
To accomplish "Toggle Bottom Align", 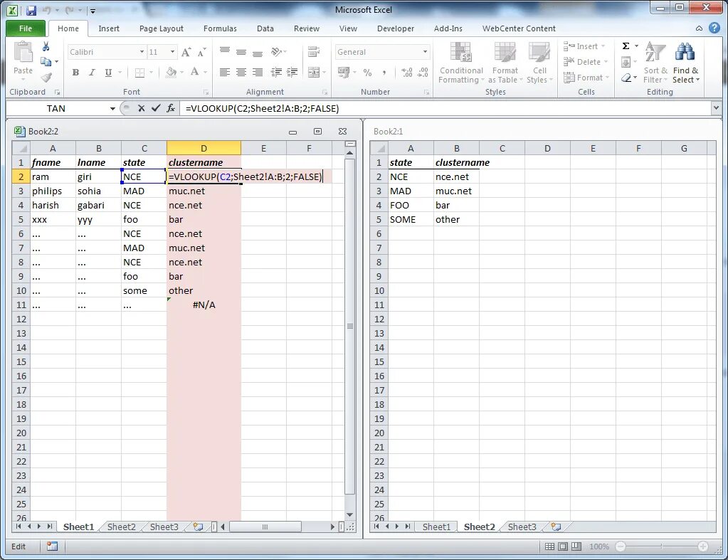I will point(257,53).
